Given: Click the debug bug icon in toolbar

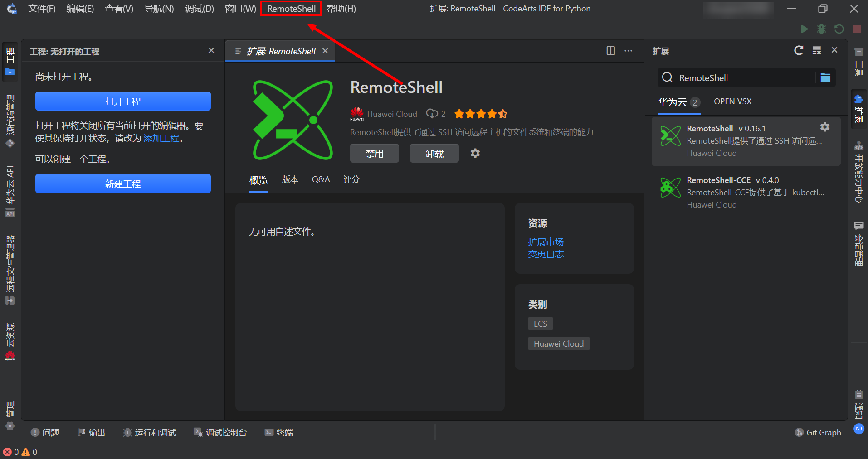Looking at the screenshot, I should tap(821, 29).
